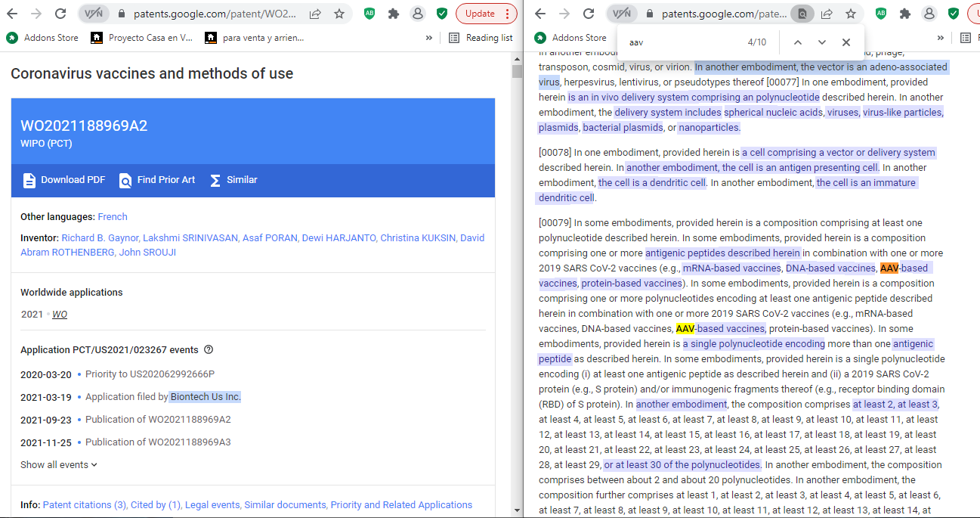Bookmark the left page with the star icon

[339, 14]
